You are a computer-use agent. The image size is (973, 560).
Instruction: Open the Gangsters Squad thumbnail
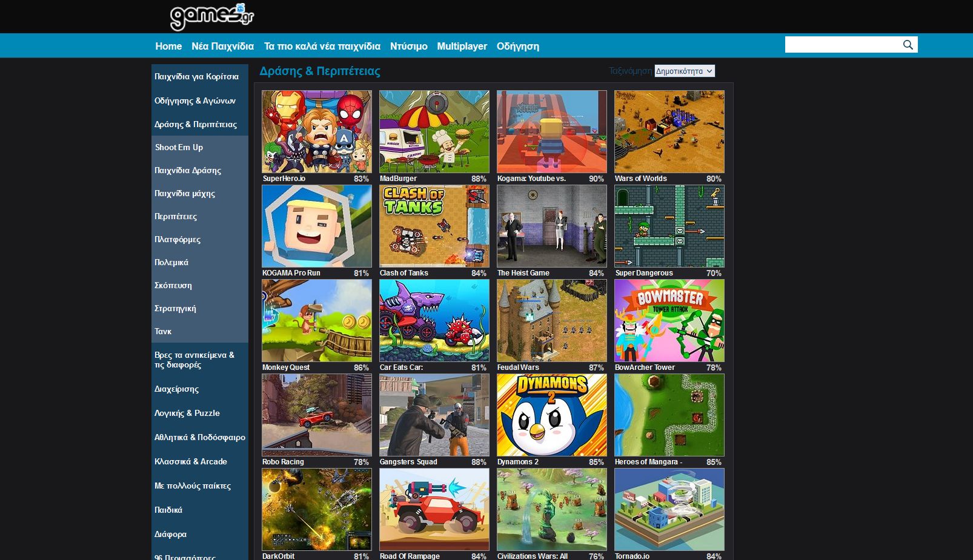point(434,415)
